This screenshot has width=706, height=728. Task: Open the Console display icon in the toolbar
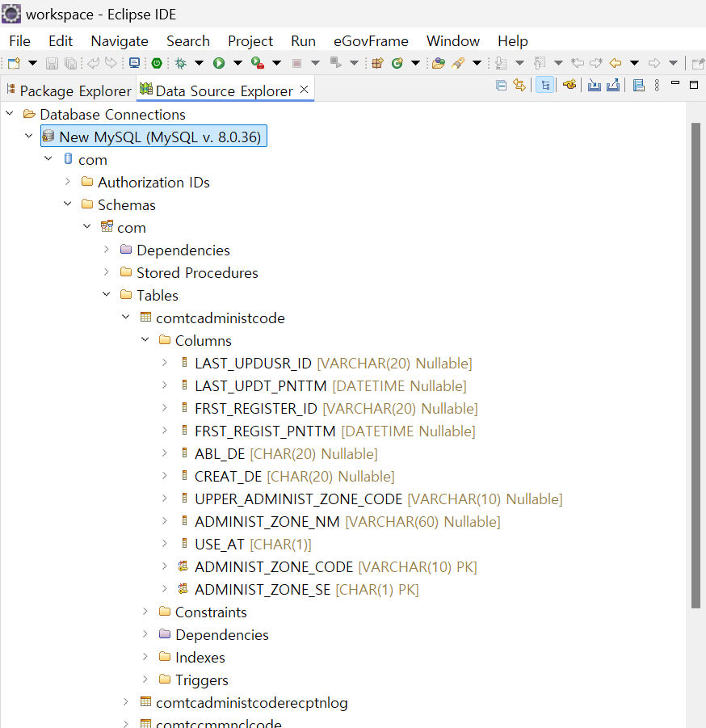(x=133, y=62)
